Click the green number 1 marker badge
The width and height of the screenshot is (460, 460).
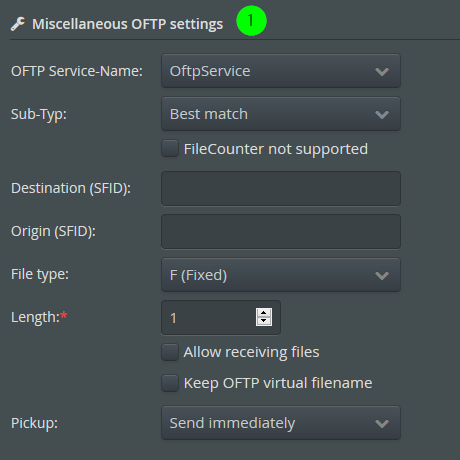pyautogui.click(x=251, y=21)
